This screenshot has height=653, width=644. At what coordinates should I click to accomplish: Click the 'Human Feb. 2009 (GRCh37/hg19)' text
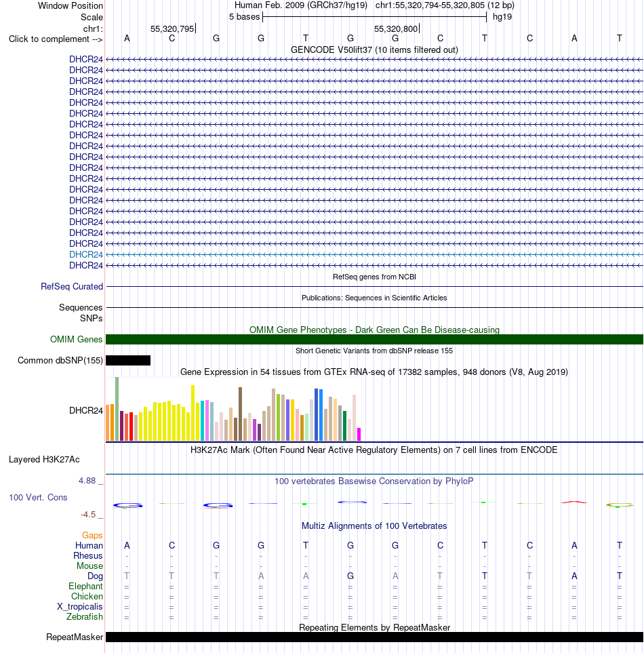click(301, 5)
